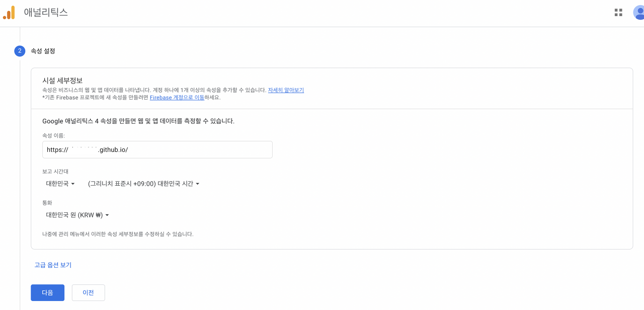
Task: Open the 대한민국 원 (KRW ₩) currency dropdown
Action: 76,214
